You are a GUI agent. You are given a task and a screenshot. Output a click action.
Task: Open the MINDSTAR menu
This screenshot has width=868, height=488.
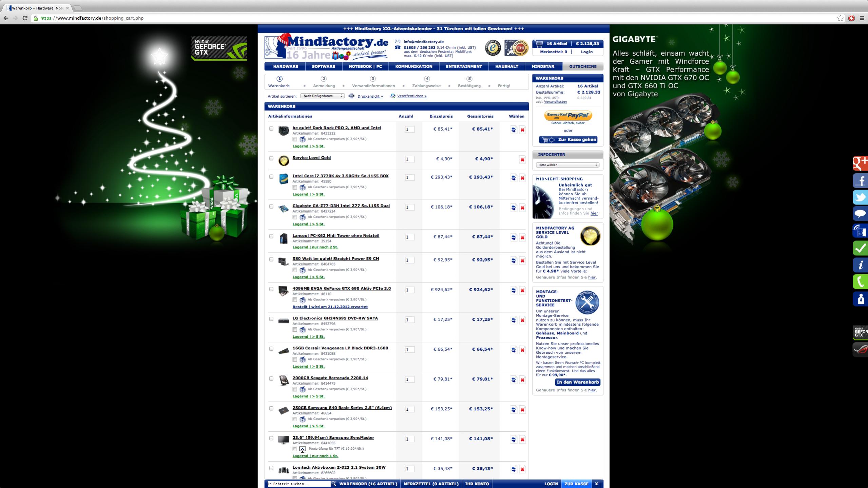[x=543, y=66]
